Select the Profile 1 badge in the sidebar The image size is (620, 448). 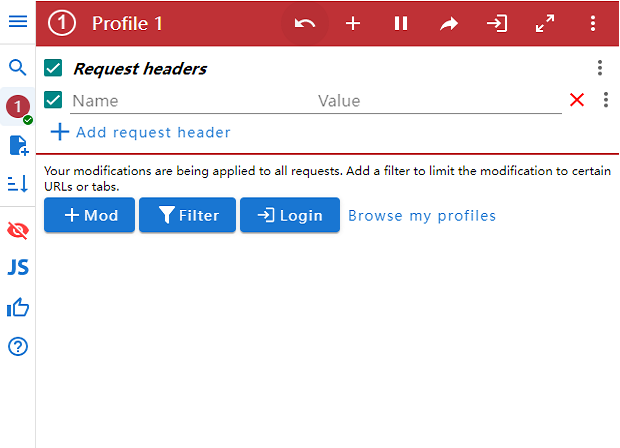(17, 106)
